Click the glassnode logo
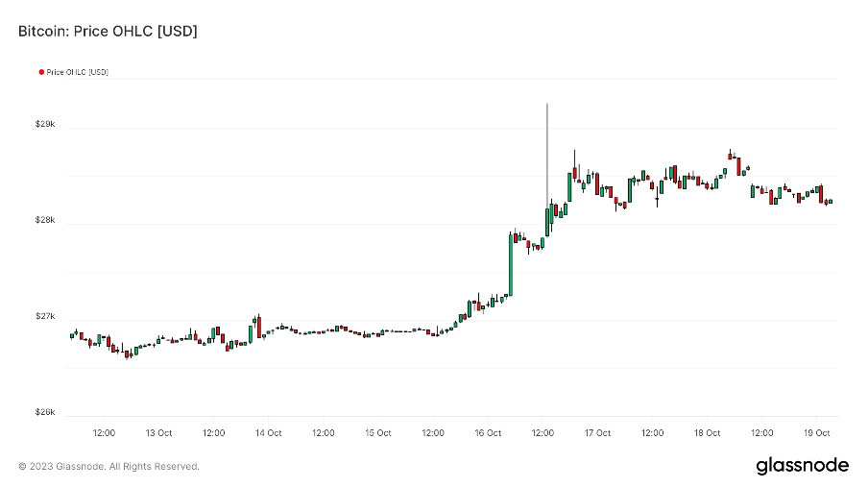 [x=802, y=466]
